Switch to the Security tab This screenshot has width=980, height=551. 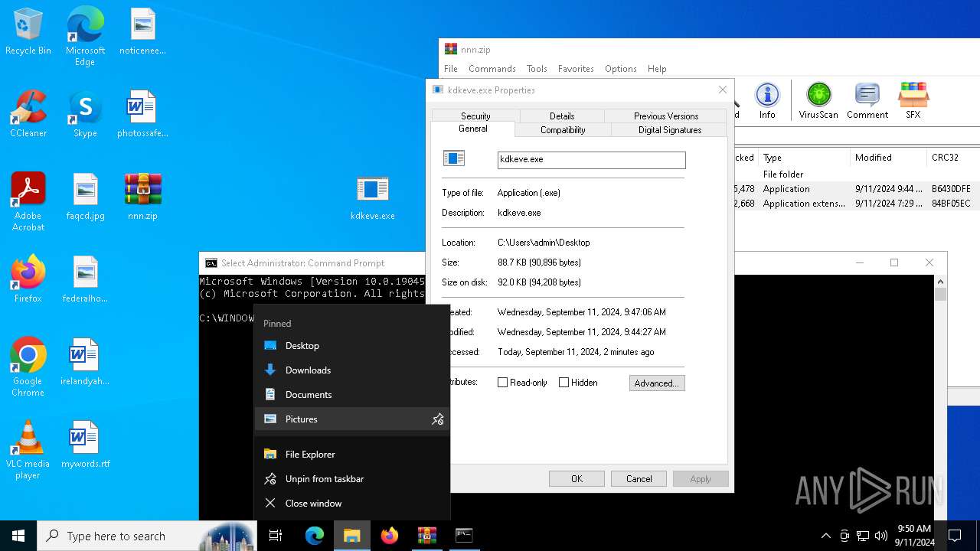[x=475, y=116]
